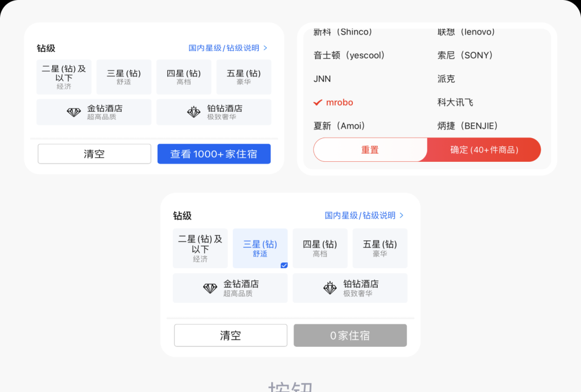Select 三星(钻) 舒适 in top-left card
The width and height of the screenshot is (581, 392).
(124, 77)
